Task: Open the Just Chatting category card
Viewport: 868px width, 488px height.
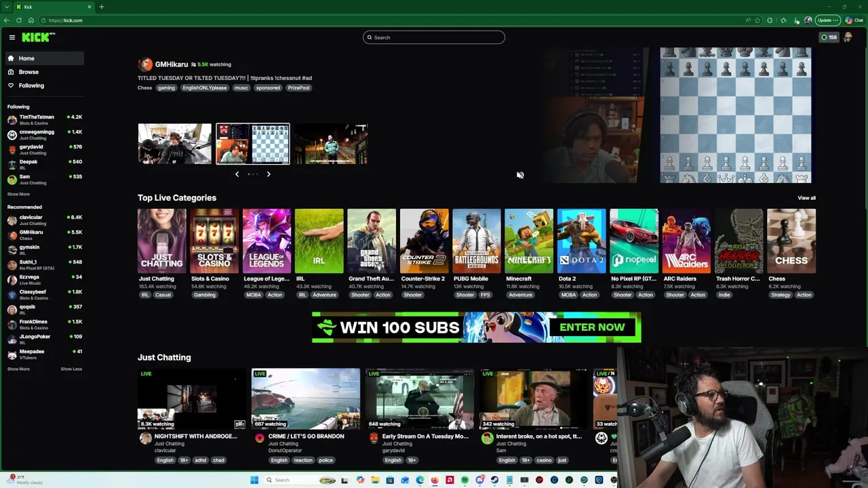Action: (161, 241)
